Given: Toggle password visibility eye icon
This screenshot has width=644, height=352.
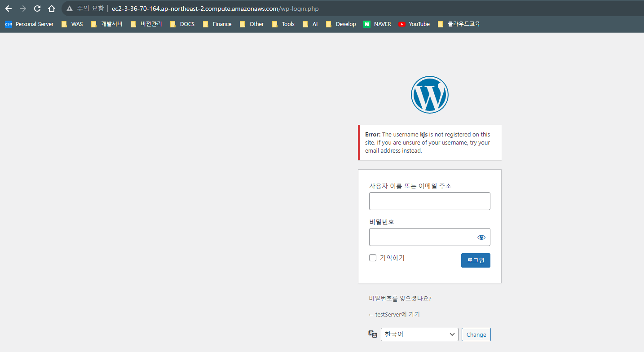Looking at the screenshot, I should click(x=481, y=237).
